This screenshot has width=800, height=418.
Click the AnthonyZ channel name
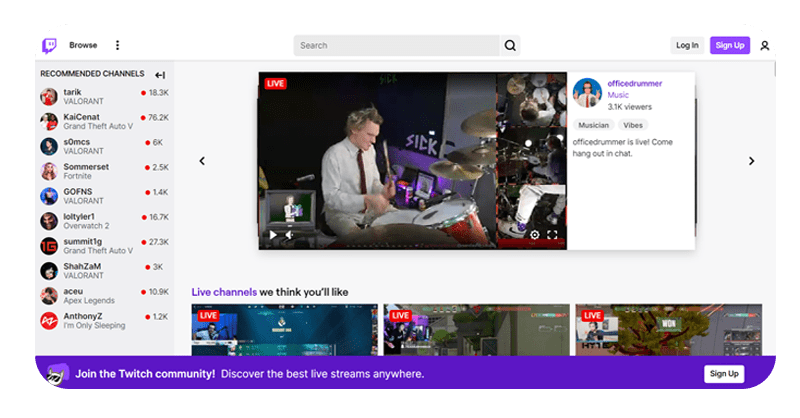[83, 316]
